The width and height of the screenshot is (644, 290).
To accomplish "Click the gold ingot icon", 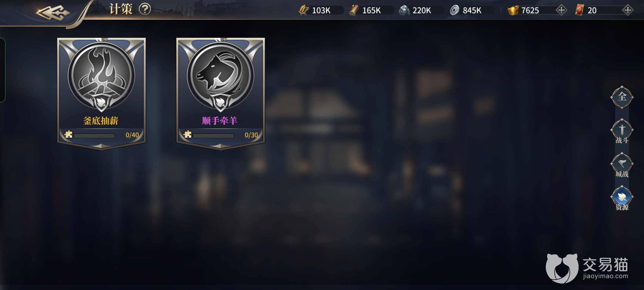I will pos(513,10).
